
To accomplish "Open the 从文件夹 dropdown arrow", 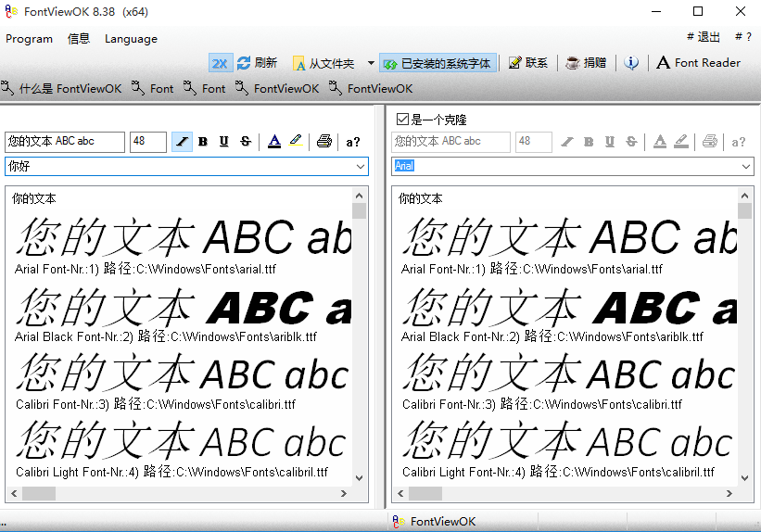I will (x=371, y=63).
